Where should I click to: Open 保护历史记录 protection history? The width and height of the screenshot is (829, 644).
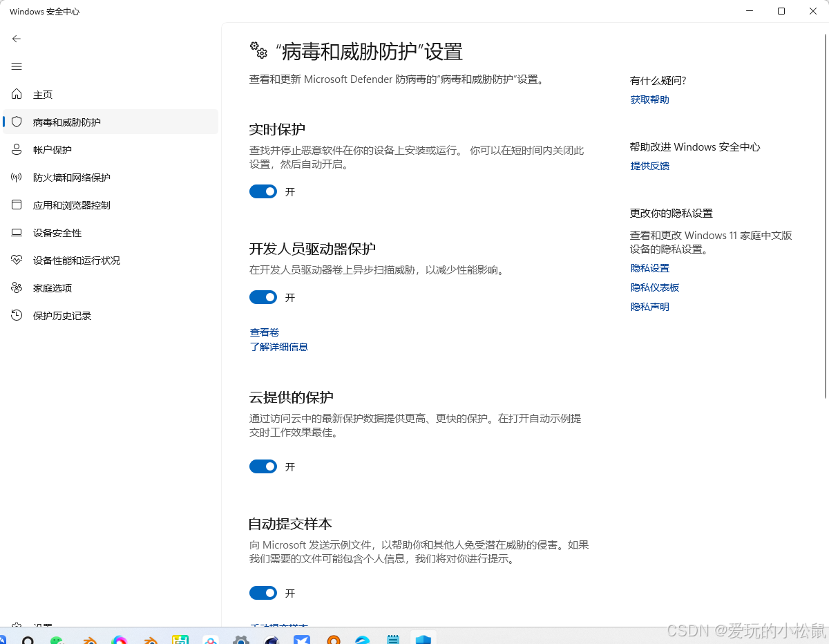[111, 316]
